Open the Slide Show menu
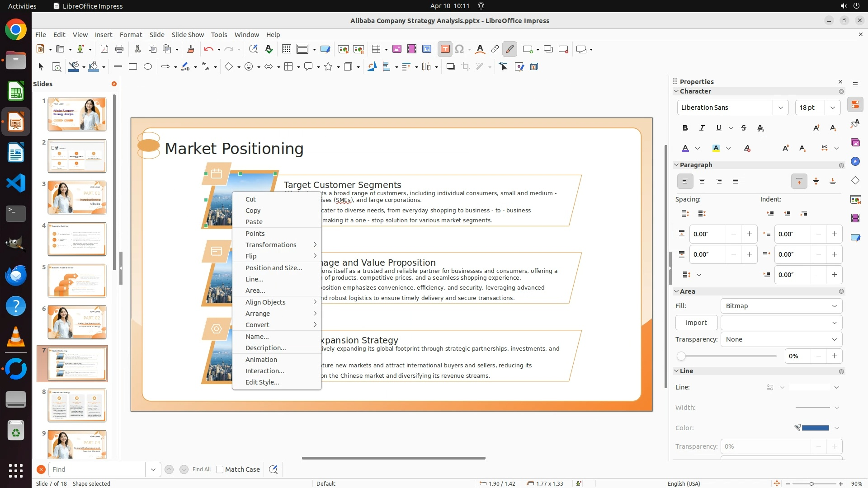Viewport: 868px width, 488px height. tap(188, 34)
